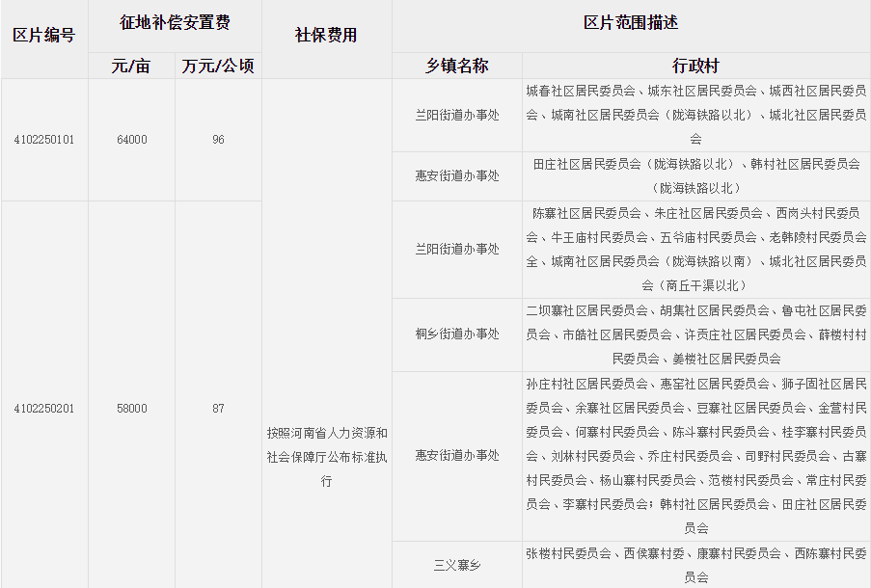This screenshot has width=871, height=588.
Task: Click the 桐乡街道办事处 cell
Action: (x=457, y=334)
